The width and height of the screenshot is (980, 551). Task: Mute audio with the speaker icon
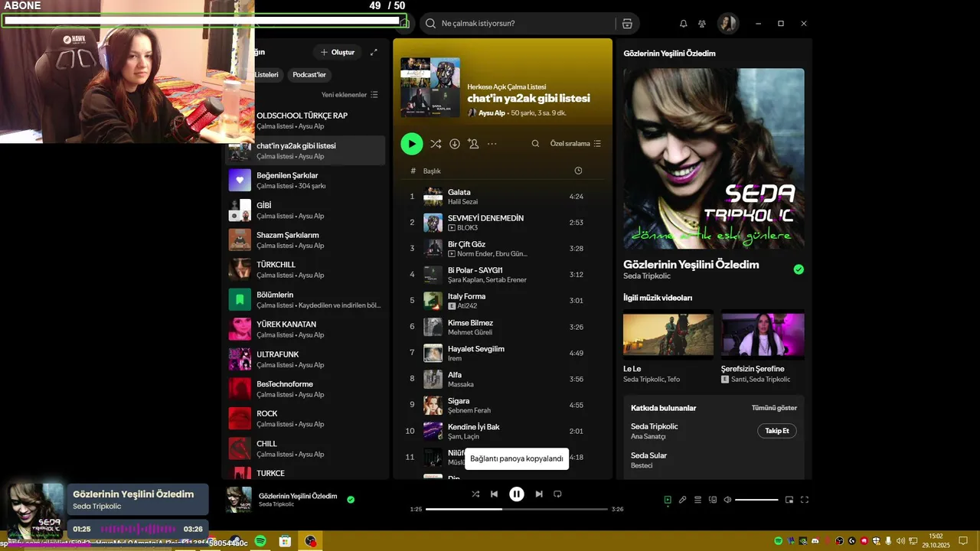click(727, 500)
